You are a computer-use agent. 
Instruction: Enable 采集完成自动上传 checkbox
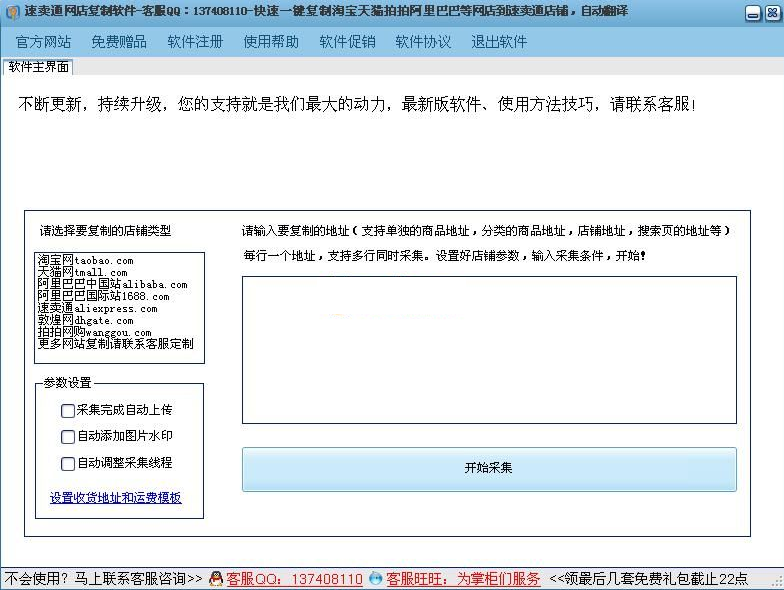coord(68,410)
